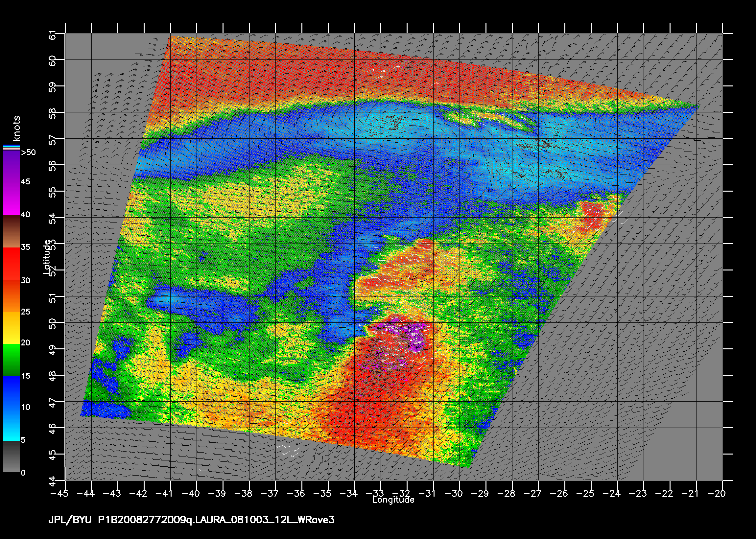Click the '−25' longitude tick label
This screenshot has height=539, width=756.
[x=585, y=494]
